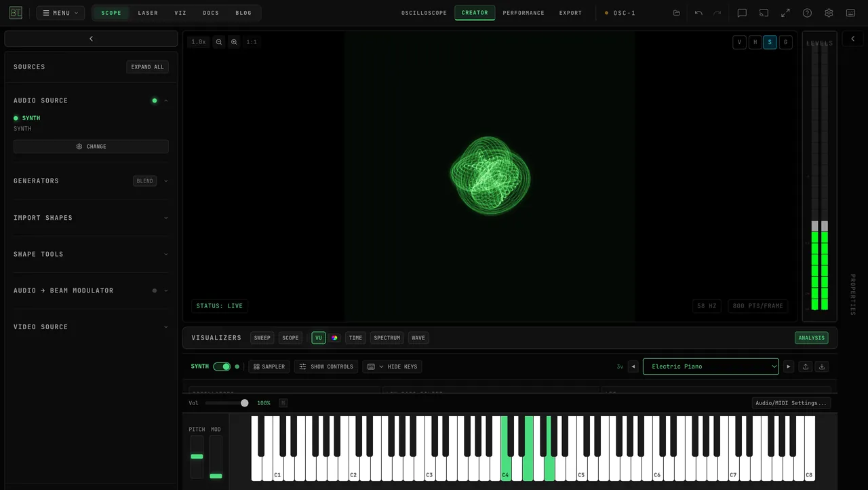Expand the Generators section
868x490 pixels.
166,181
